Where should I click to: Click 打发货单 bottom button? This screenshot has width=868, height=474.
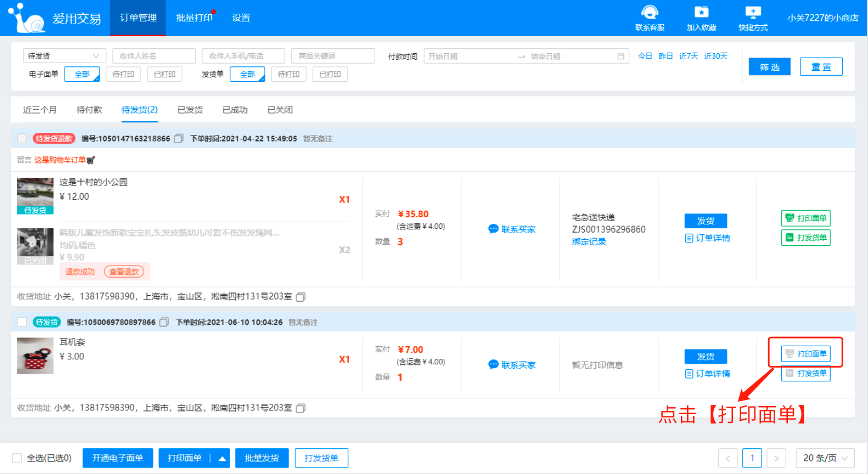coord(321,458)
